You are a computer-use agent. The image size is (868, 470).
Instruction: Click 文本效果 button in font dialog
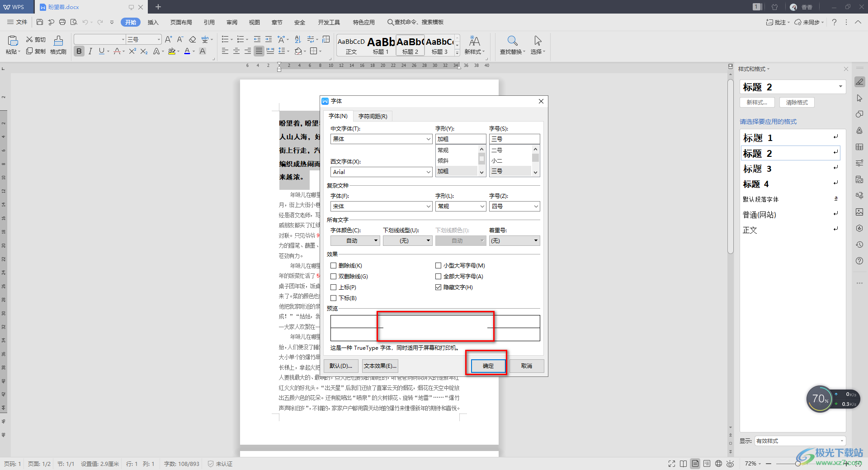(x=380, y=366)
